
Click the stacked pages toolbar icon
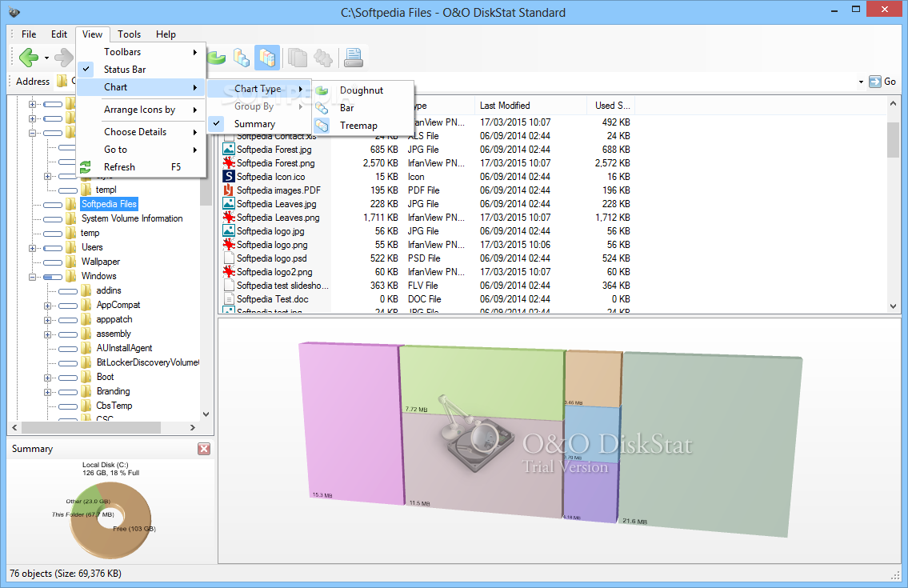click(x=298, y=58)
